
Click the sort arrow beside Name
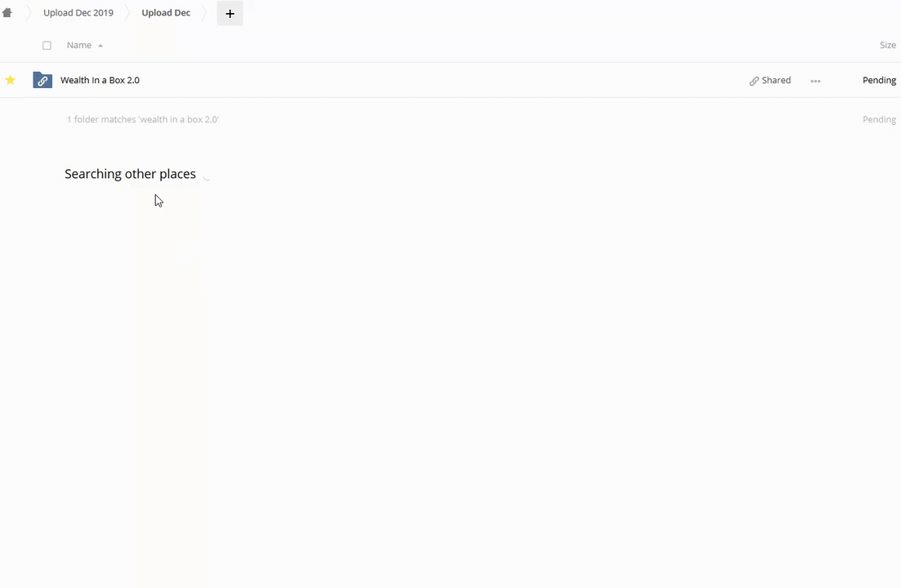pyautogui.click(x=100, y=46)
